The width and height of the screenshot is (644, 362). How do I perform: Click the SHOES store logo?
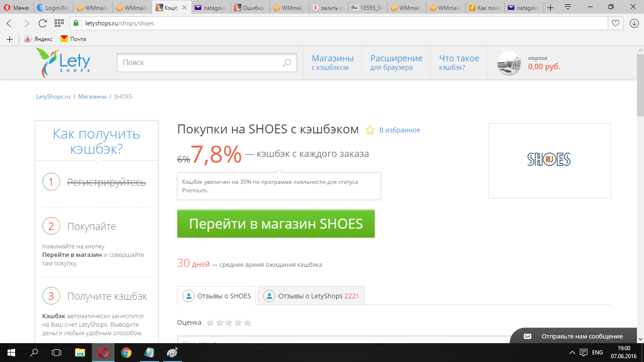click(x=549, y=160)
